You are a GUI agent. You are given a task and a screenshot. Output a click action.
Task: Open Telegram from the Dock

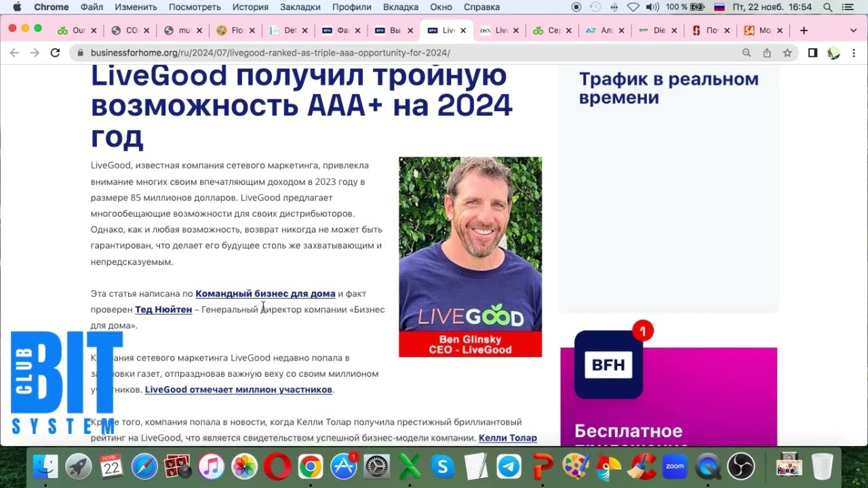[509, 466]
